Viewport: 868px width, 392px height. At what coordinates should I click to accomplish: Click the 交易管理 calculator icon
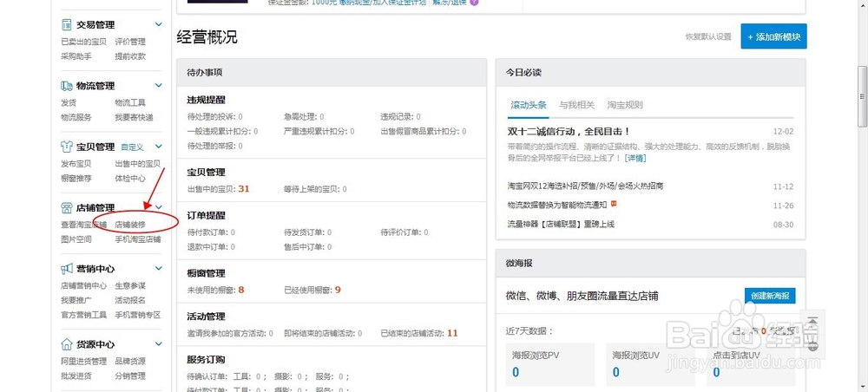coord(67,25)
